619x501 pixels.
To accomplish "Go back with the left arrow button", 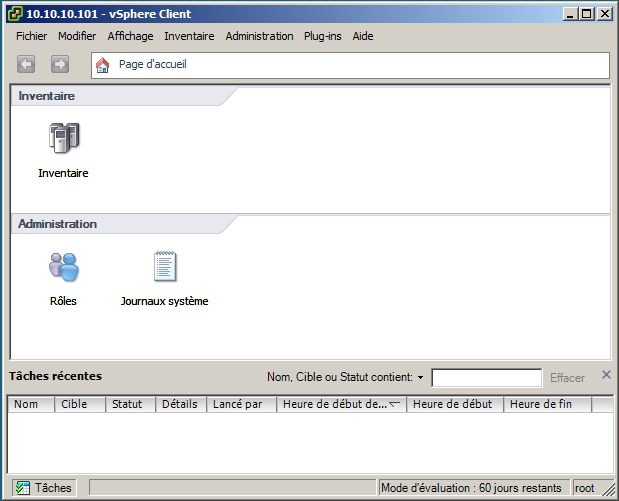I will (26, 64).
